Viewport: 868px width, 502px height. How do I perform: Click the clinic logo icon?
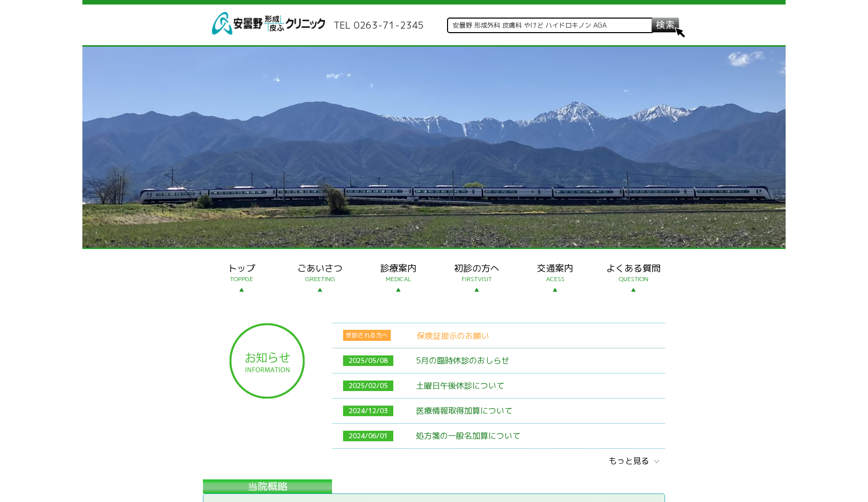click(221, 24)
